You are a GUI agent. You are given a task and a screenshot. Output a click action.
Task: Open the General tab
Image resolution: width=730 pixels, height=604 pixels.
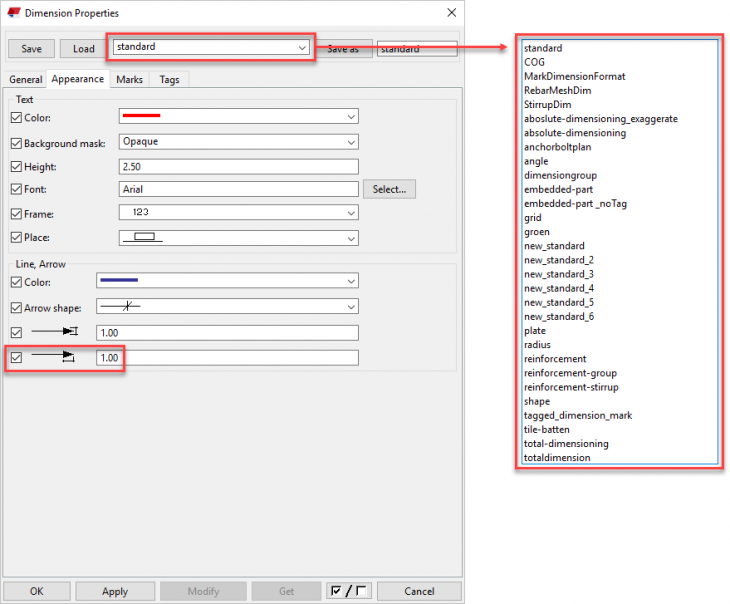click(26, 79)
